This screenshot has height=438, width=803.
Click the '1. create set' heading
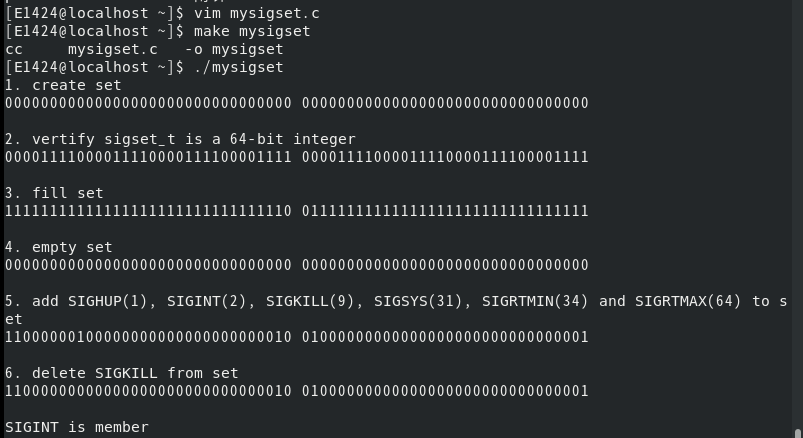[x=63, y=85]
